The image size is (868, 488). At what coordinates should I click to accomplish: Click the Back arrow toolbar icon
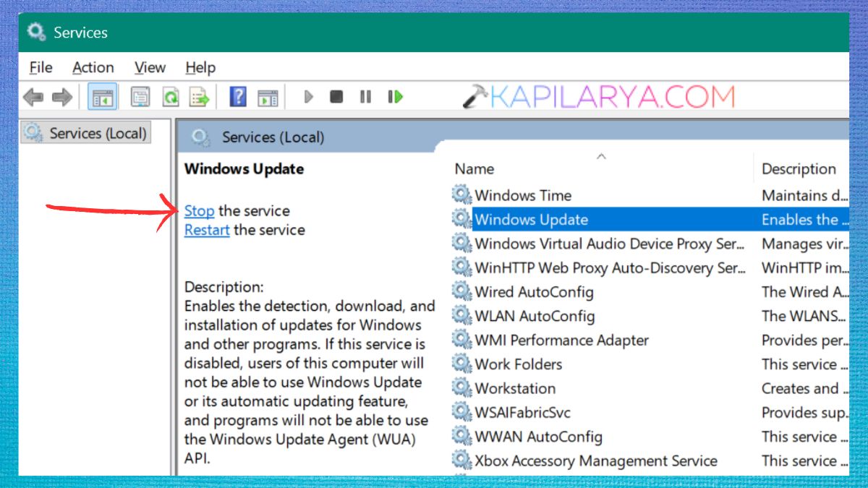click(x=33, y=96)
